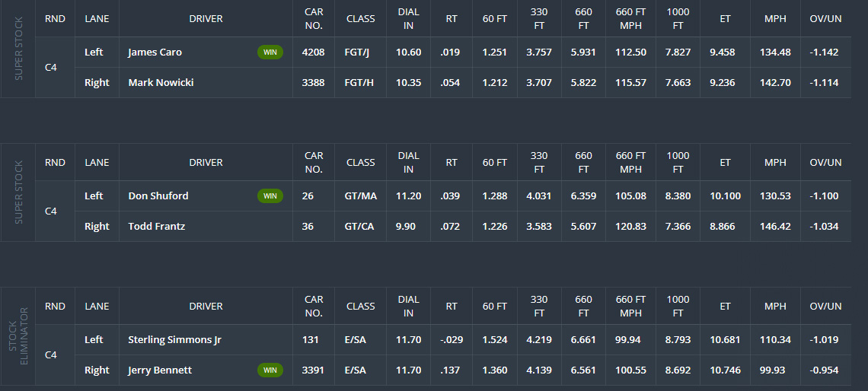Click the GT/MA class cell
Viewport: 868px width, 391px height.
[360, 196]
